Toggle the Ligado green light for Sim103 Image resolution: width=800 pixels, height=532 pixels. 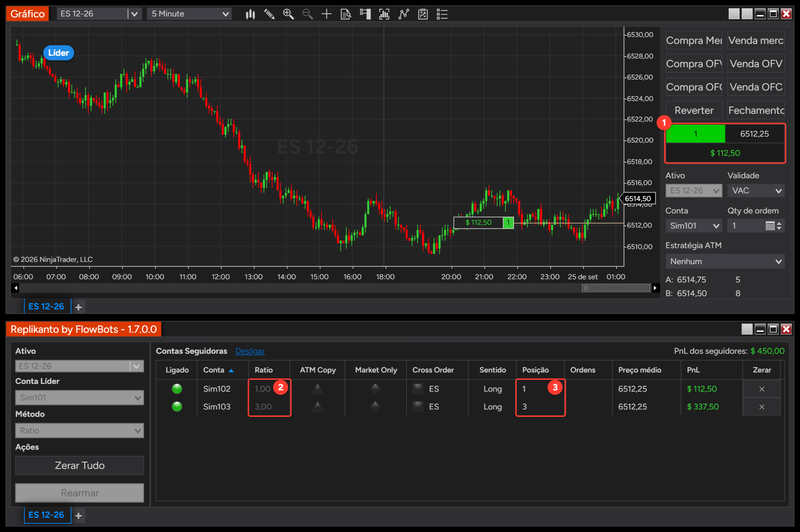[177, 407]
